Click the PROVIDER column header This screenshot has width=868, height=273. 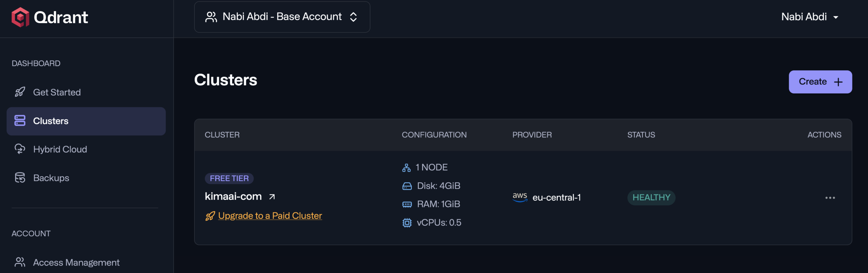click(532, 135)
